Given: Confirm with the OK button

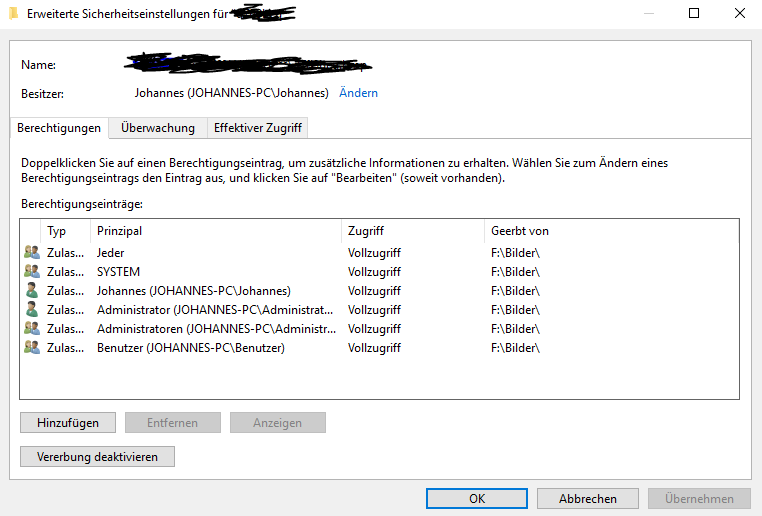Looking at the screenshot, I should [x=477, y=499].
